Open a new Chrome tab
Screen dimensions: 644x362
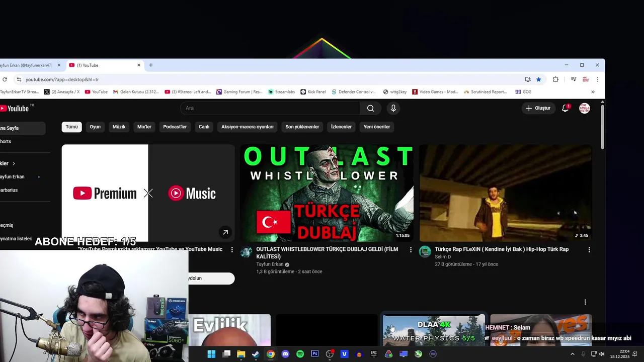coord(150,65)
